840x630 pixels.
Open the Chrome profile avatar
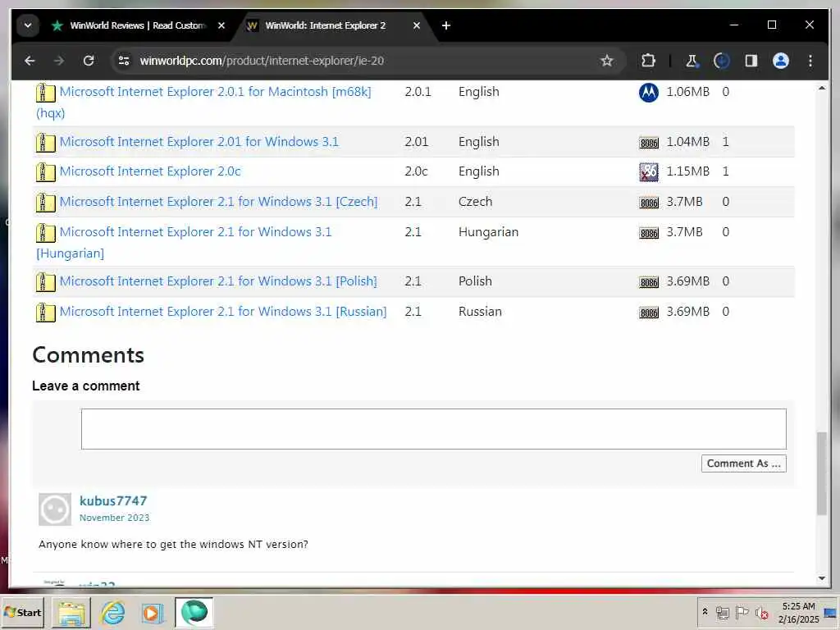[x=781, y=61]
